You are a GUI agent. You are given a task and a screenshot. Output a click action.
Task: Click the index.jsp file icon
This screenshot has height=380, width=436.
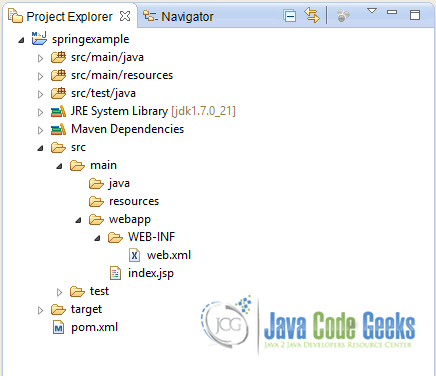(115, 273)
